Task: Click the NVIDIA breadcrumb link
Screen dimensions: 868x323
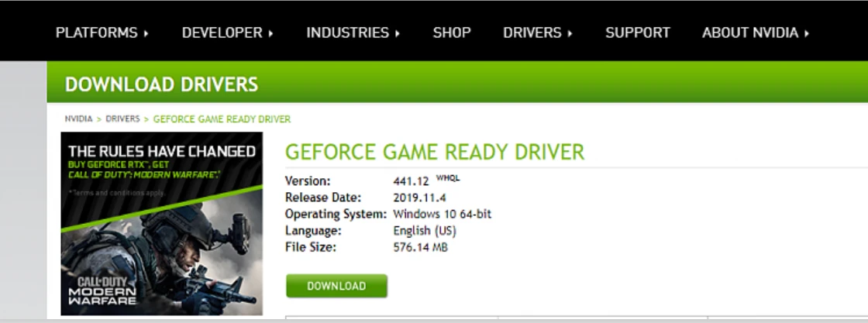Action: pos(78,119)
